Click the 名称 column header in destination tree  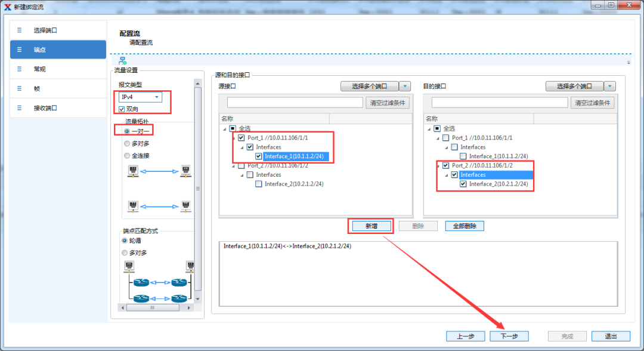pos(479,119)
